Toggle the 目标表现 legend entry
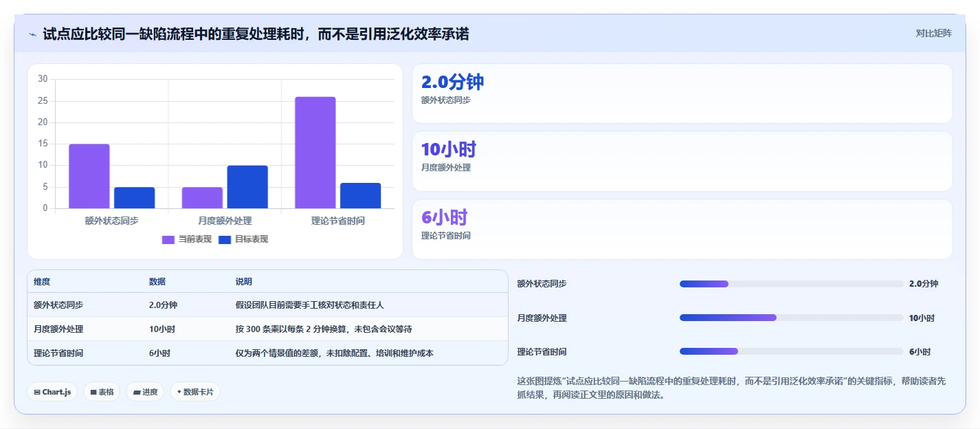 tap(243, 239)
